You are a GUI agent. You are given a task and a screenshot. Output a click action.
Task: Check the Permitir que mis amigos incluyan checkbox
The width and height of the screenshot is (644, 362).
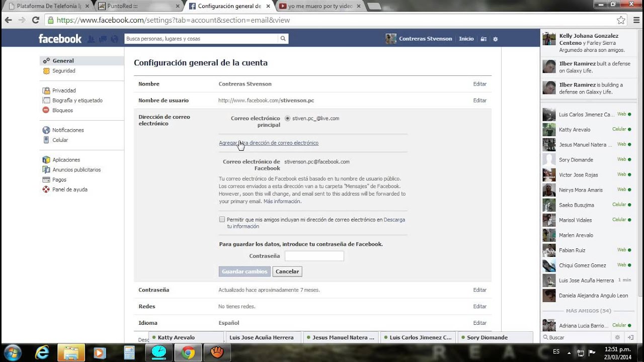click(x=222, y=219)
